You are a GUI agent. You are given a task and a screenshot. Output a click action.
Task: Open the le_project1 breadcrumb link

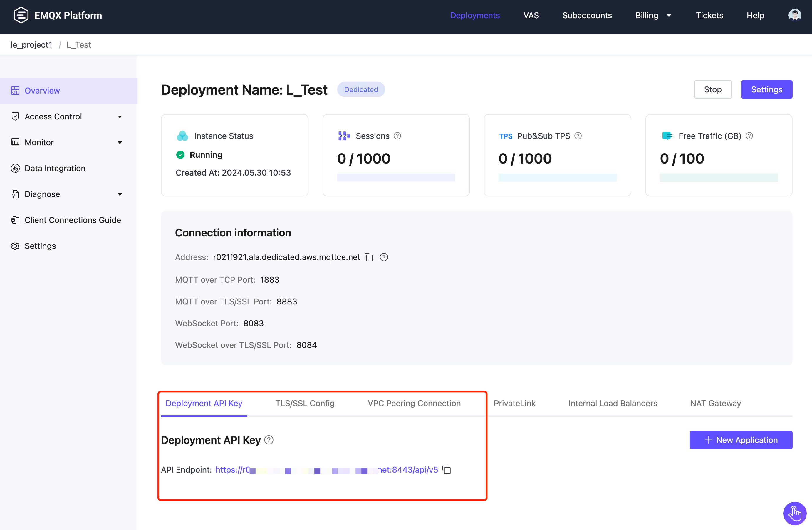[31, 44]
